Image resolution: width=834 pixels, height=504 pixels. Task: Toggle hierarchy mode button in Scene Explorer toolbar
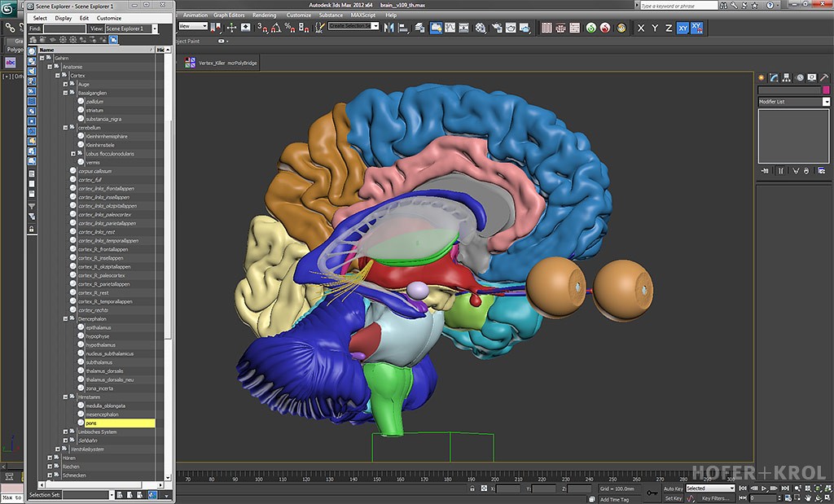click(113, 39)
